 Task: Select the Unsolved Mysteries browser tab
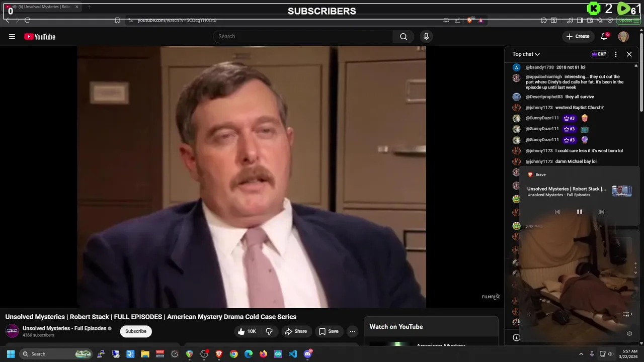(x=42, y=7)
